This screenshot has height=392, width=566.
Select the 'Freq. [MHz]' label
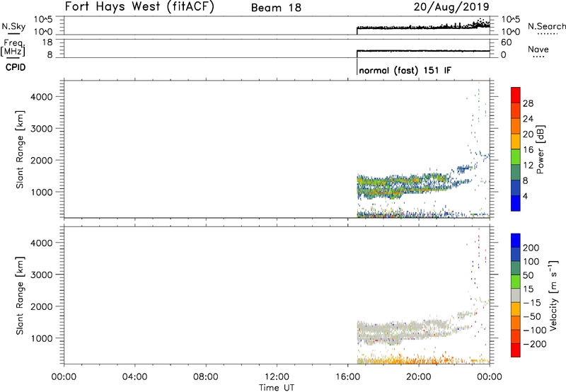tap(13, 47)
